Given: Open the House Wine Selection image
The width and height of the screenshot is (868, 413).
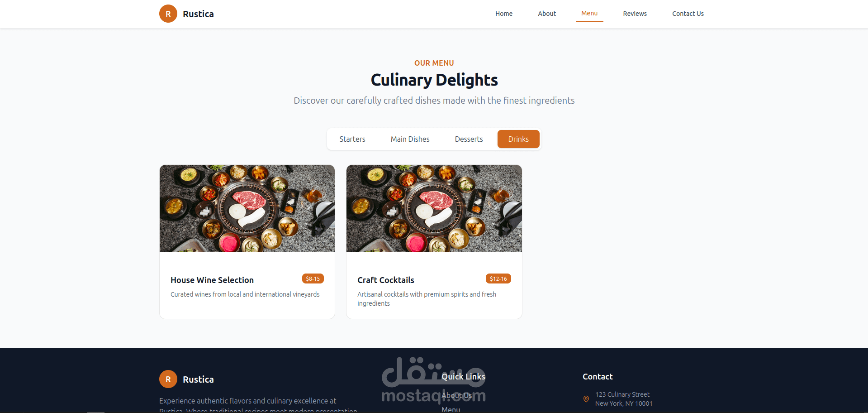Looking at the screenshot, I should tap(247, 208).
